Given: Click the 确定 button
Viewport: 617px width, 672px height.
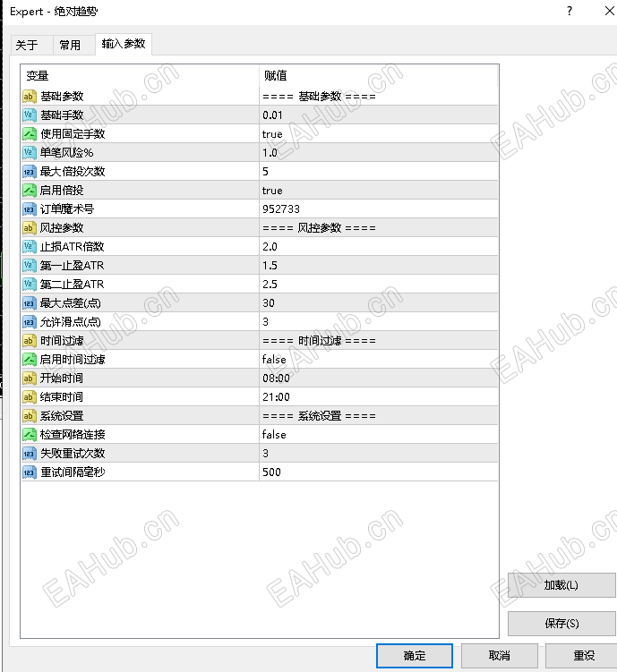Looking at the screenshot, I should click(x=415, y=656).
